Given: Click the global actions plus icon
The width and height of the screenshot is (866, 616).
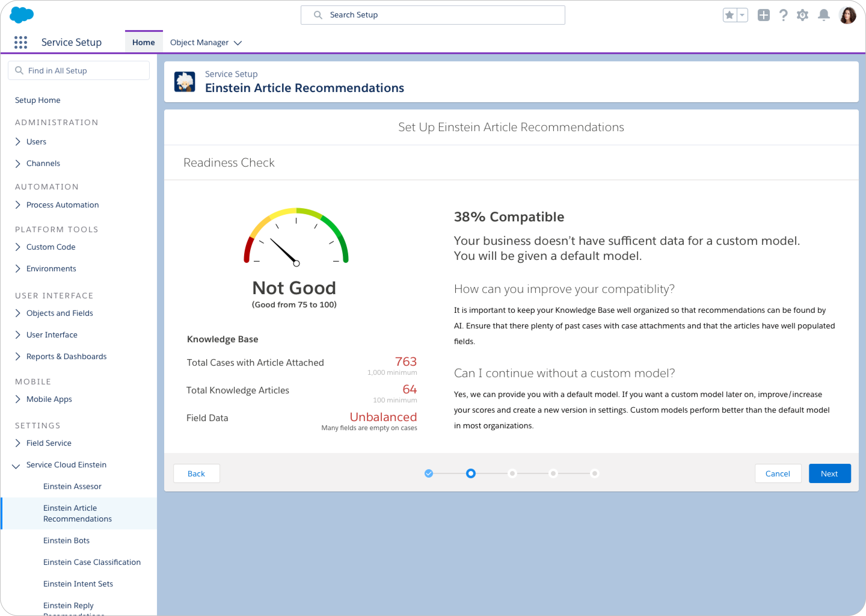Looking at the screenshot, I should (764, 15).
